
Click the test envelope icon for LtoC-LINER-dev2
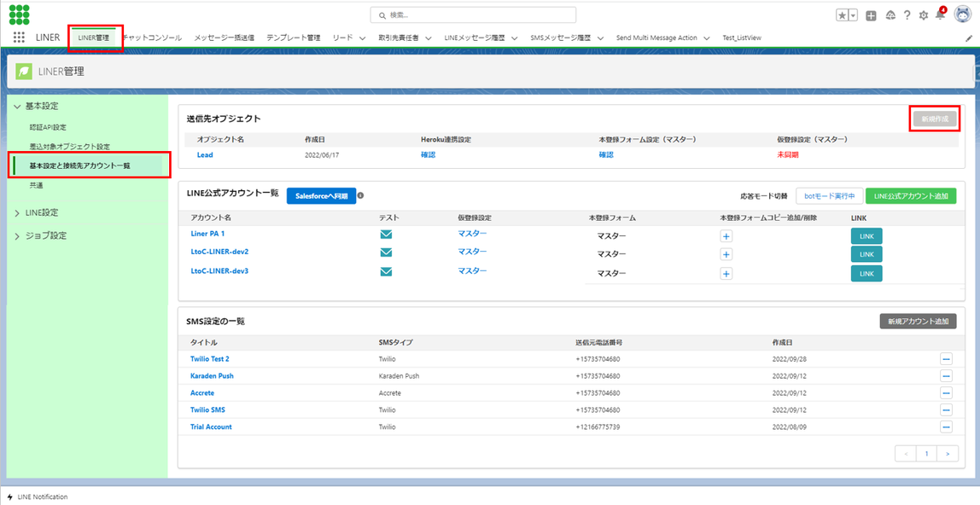coord(386,252)
